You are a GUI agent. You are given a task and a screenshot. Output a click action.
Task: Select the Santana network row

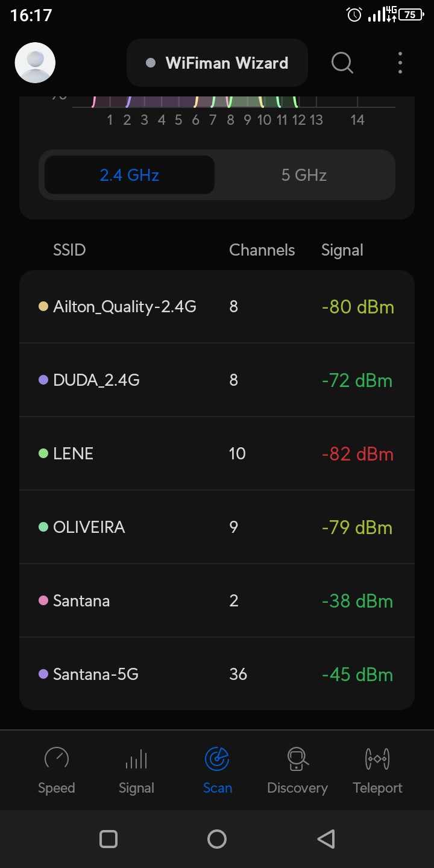coord(217,601)
